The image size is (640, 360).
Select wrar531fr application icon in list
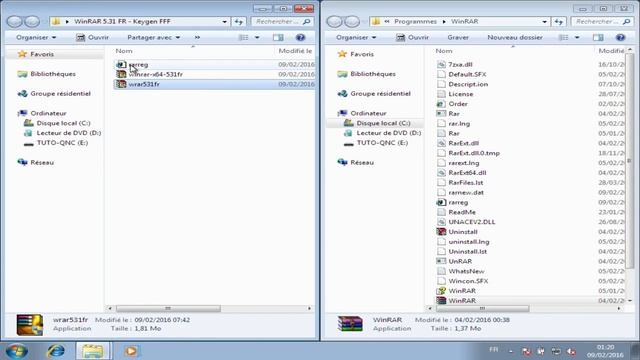[121, 84]
